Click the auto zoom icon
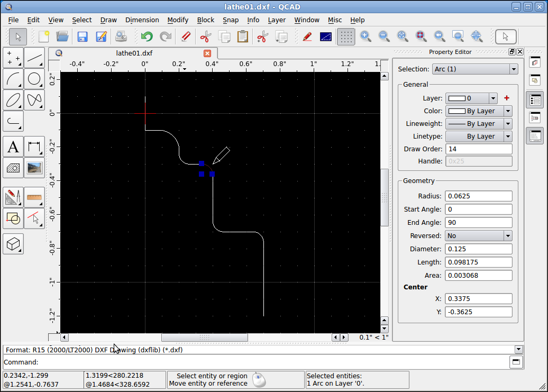 (x=402, y=37)
